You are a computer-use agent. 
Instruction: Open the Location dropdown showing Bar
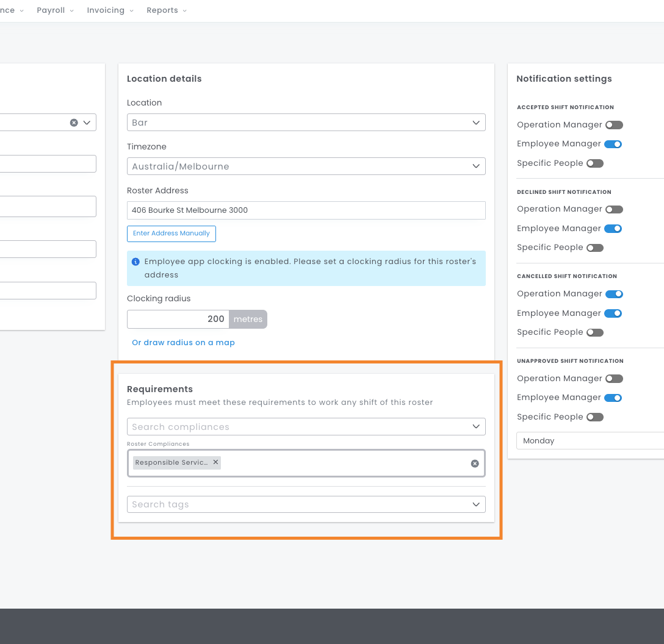(306, 123)
